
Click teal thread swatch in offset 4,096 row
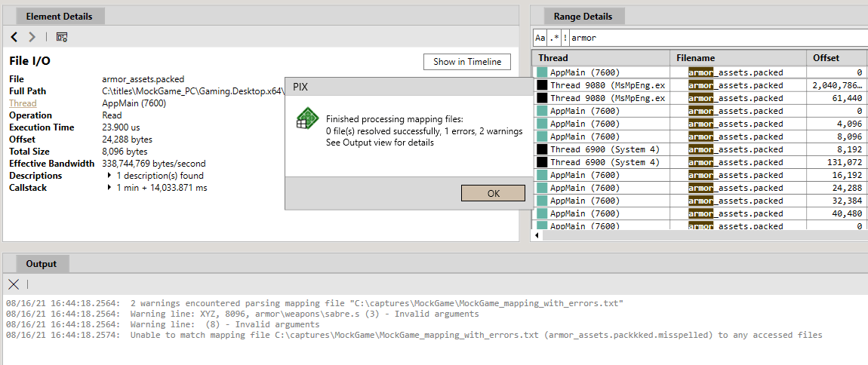click(x=542, y=124)
